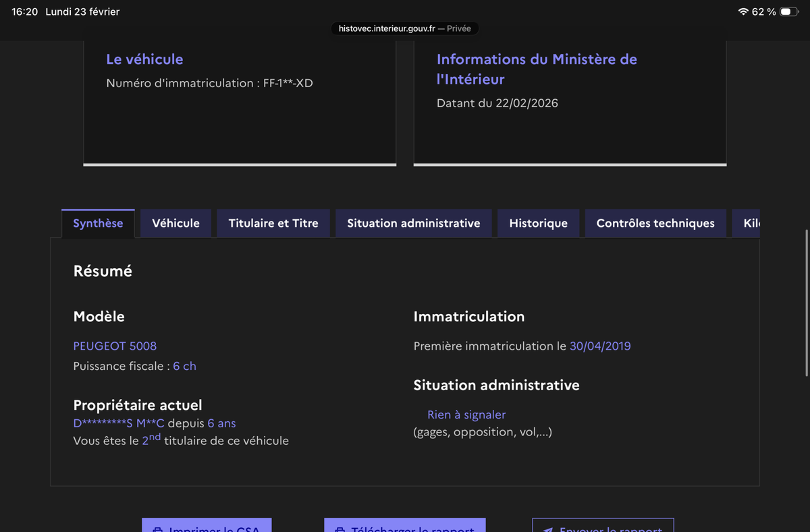This screenshot has height=532, width=810.
Task: Click the Rien à signaler status text
Action: 466,415
